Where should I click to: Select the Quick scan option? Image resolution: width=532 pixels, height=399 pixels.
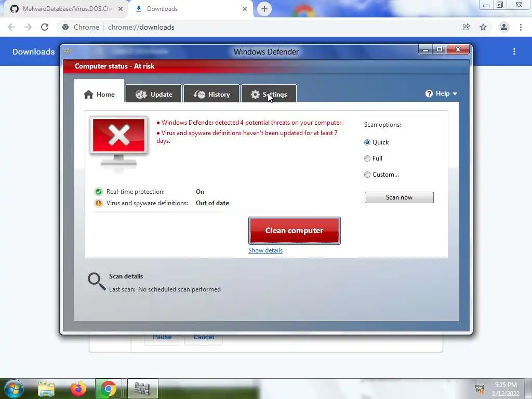coord(367,142)
